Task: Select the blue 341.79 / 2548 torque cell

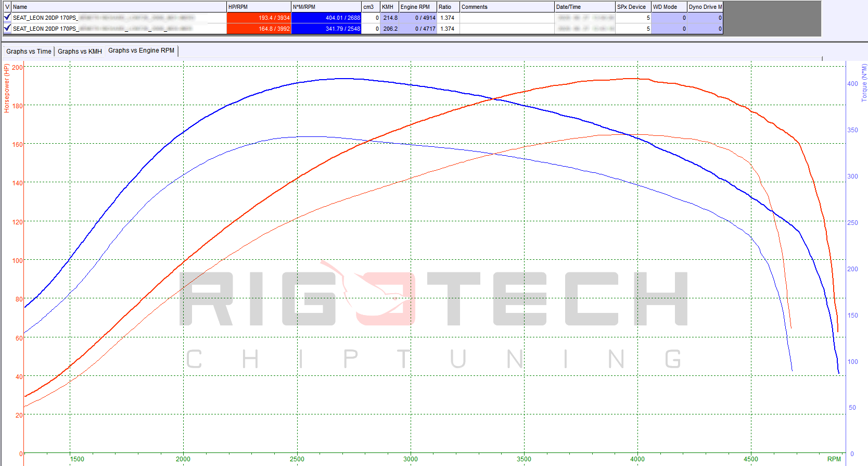Action: (x=326, y=29)
